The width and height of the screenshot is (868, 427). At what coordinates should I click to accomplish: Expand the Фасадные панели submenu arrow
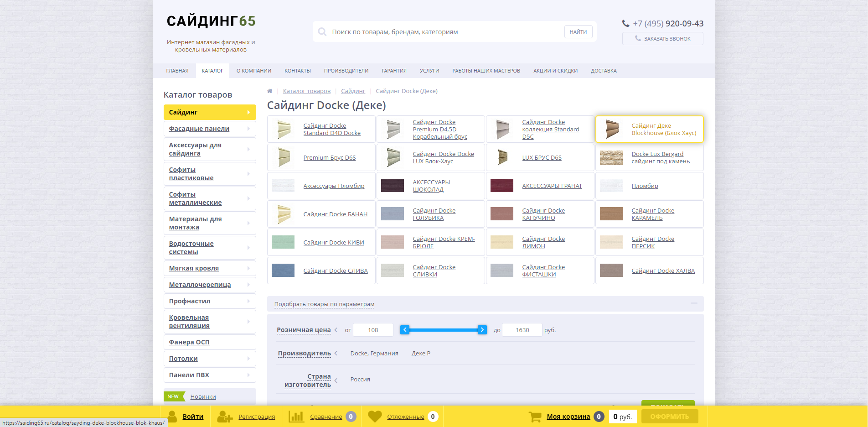[248, 129]
